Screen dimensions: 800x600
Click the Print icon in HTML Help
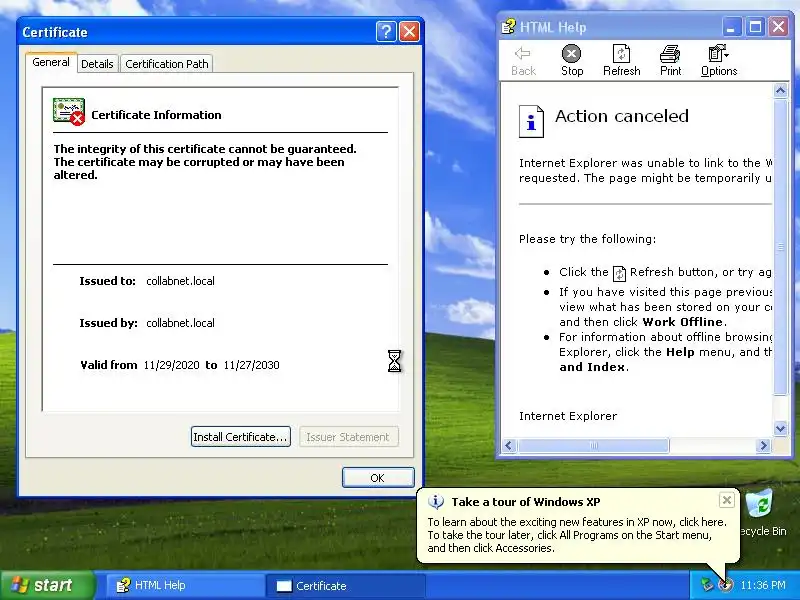[x=670, y=54]
